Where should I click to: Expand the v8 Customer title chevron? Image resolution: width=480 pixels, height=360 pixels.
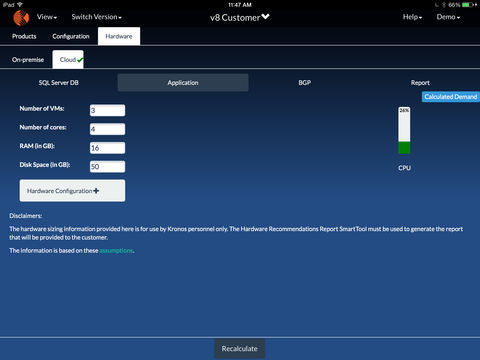tap(265, 16)
